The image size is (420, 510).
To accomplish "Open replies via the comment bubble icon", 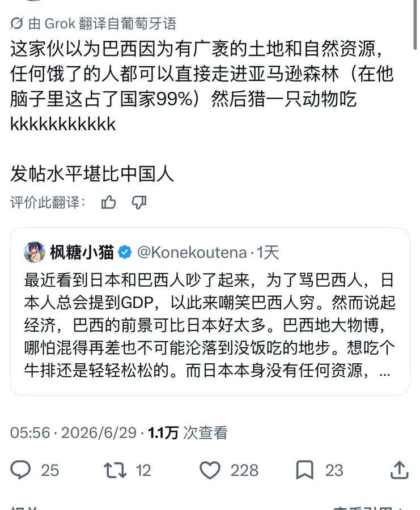I will (20, 470).
